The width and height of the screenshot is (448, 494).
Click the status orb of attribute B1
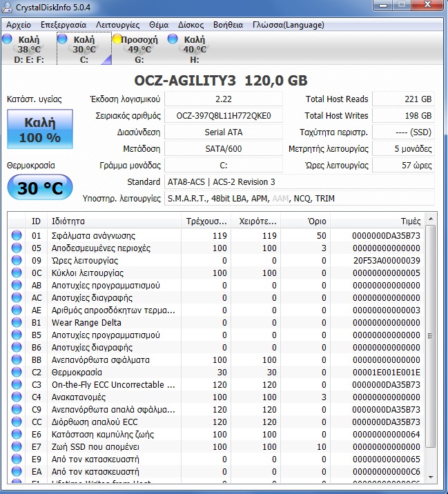[x=17, y=322]
